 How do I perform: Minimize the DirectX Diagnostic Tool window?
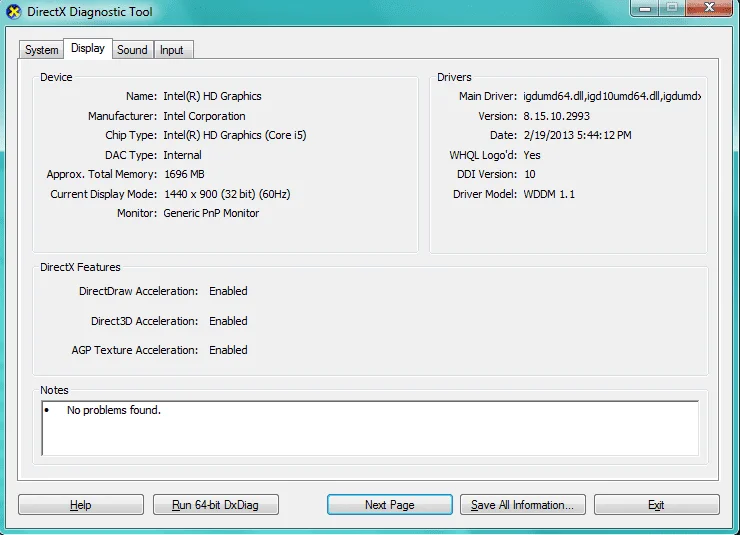645,8
